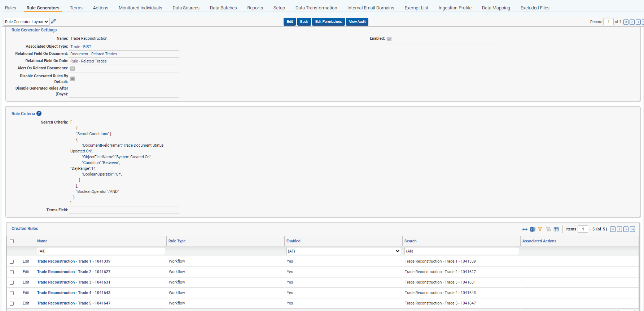Open the Actions tab

(x=101, y=8)
